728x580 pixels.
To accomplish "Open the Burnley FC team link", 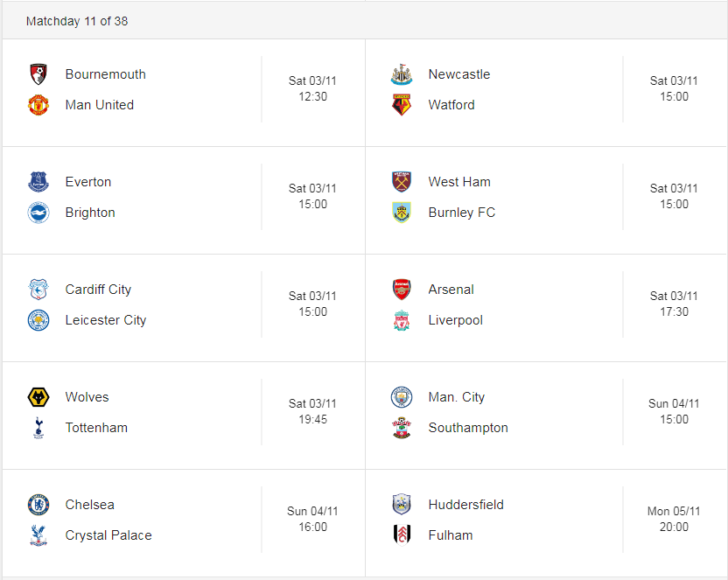I will point(461,213).
